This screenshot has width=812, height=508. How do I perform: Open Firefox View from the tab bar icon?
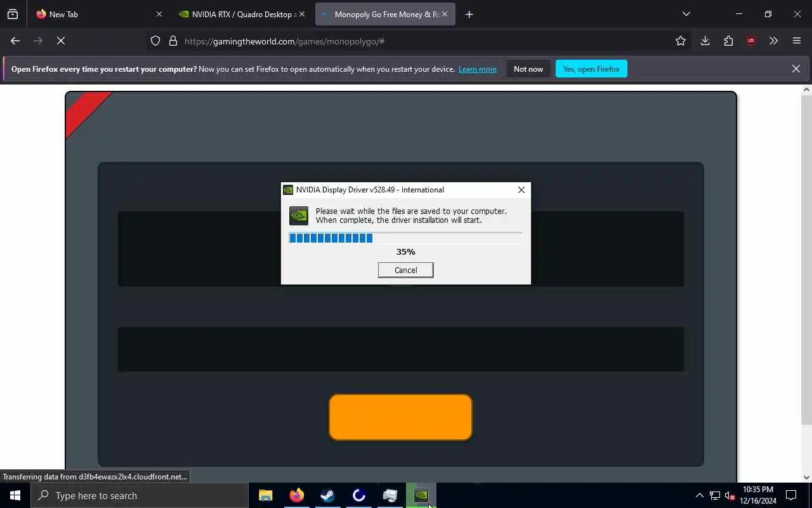coord(13,14)
